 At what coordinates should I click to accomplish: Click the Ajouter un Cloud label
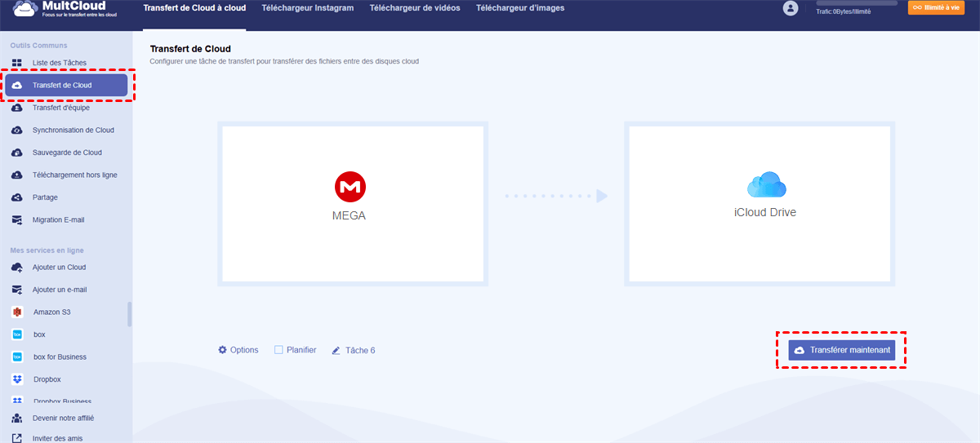(x=59, y=268)
